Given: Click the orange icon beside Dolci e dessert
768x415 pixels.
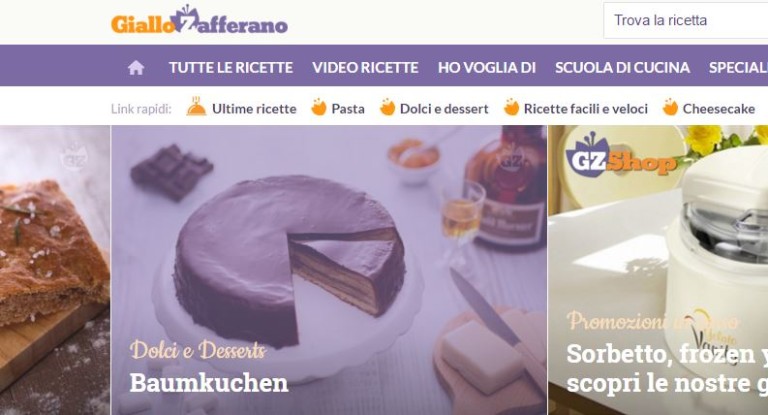Looking at the screenshot, I should tap(387, 107).
